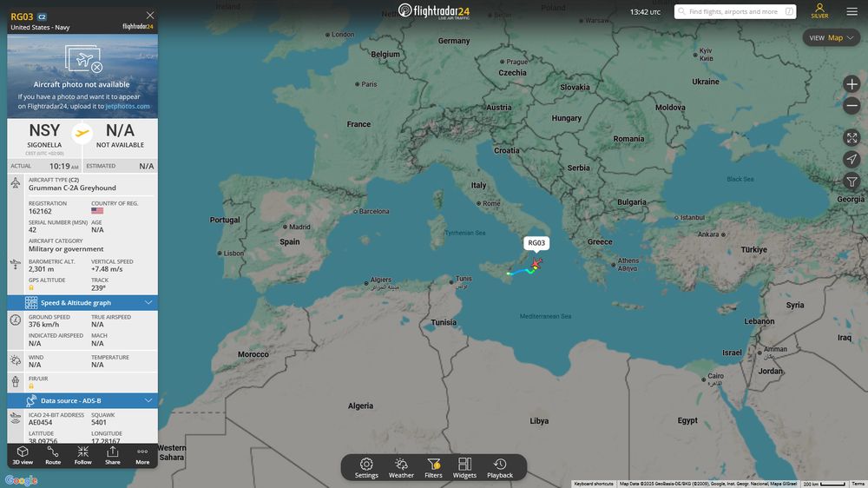Click the Google logo on map
Viewport: 868px width, 488px height.
[22, 480]
